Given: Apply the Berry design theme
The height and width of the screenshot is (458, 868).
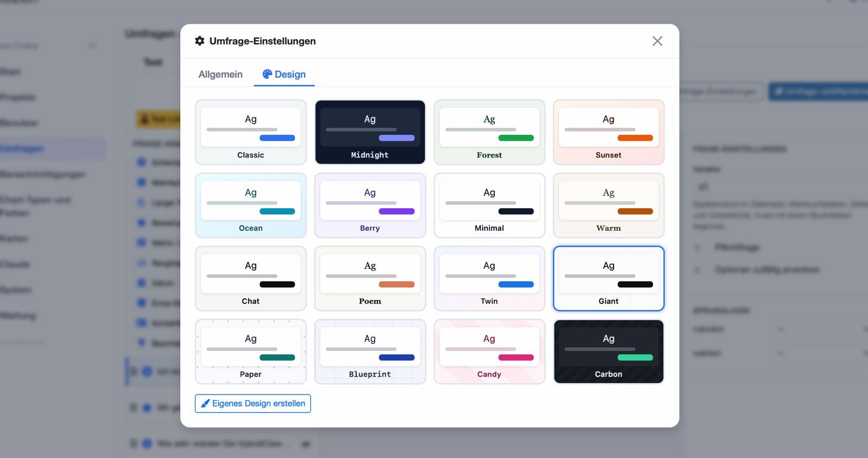Looking at the screenshot, I should 370,205.
